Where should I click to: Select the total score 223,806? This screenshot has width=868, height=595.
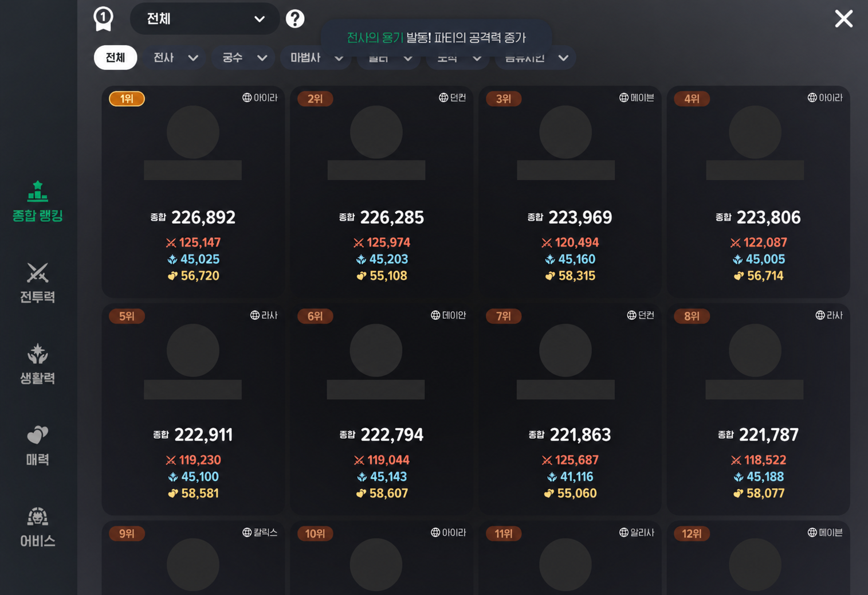(768, 218)
